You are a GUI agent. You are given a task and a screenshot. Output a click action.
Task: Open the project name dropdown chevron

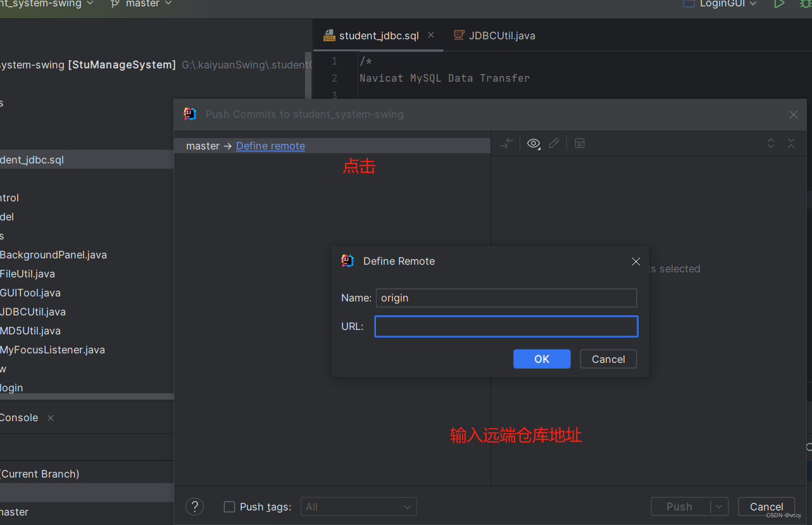(x=90, y=4)
